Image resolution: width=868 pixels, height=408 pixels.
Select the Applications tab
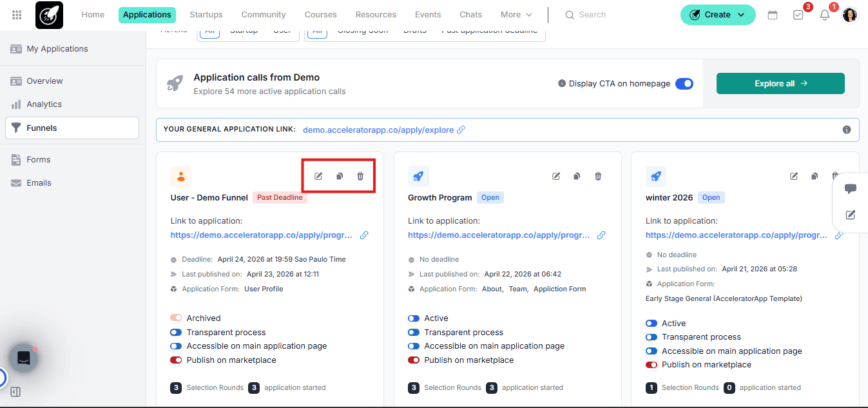(147, 15)
